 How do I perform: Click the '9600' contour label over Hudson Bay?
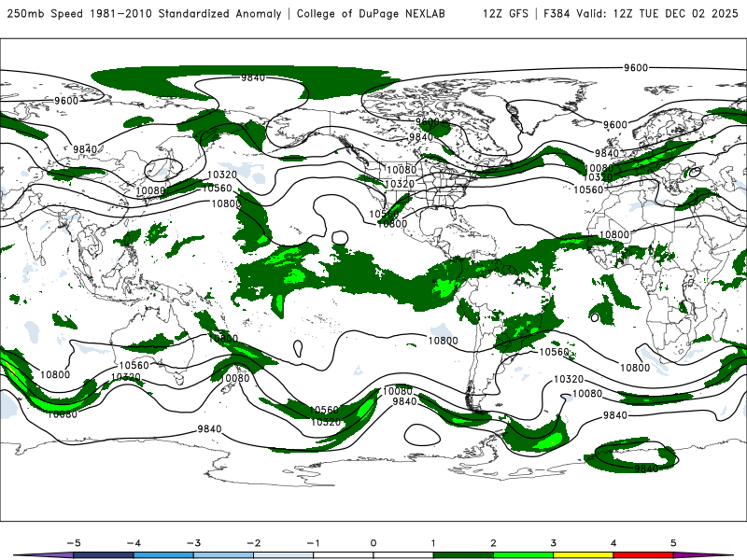(x=427, y=122)
